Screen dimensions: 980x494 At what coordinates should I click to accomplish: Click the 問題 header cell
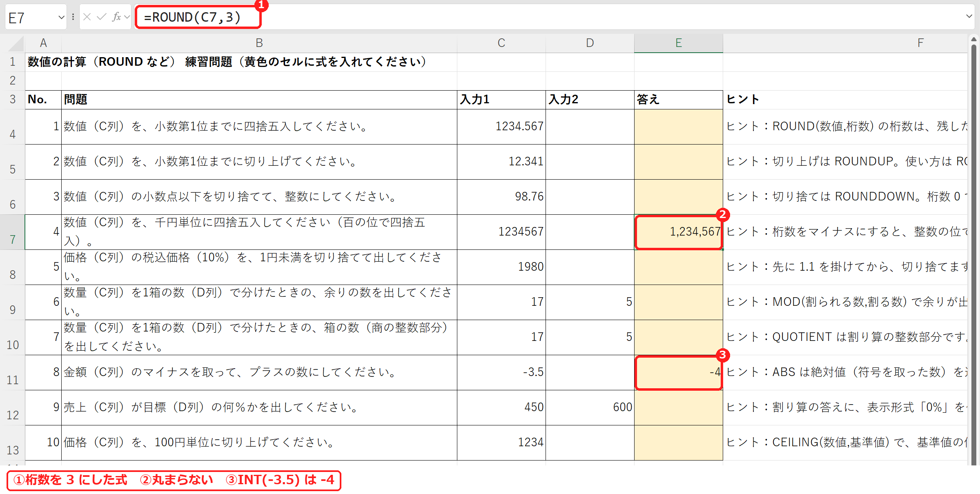click(259, 100)
